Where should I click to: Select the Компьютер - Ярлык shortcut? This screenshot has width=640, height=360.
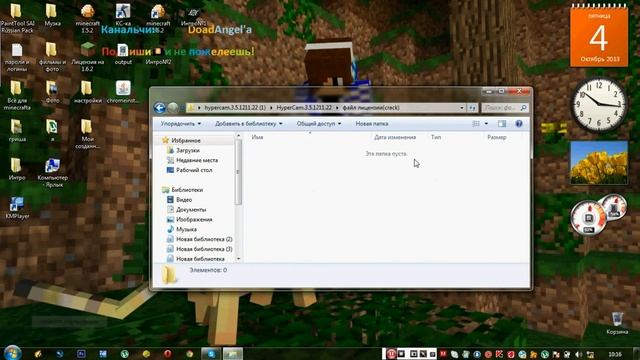pyautogui.click(x=52, y=172)
